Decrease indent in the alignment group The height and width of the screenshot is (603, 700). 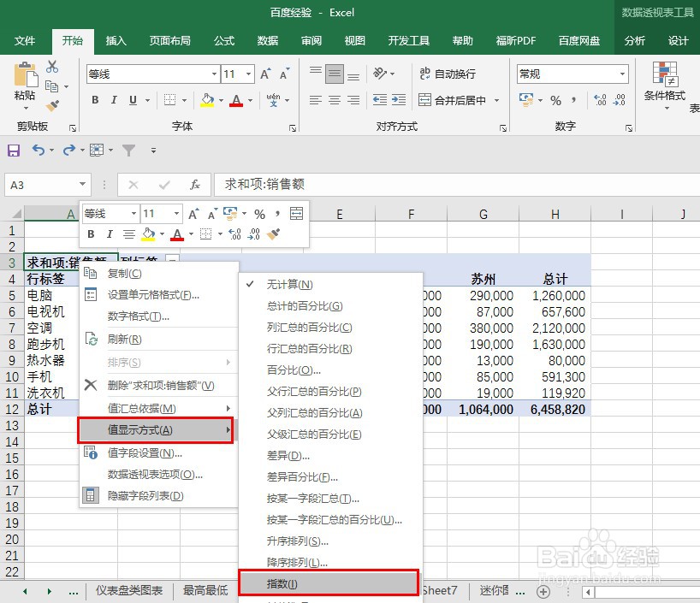tap(380, 100)
